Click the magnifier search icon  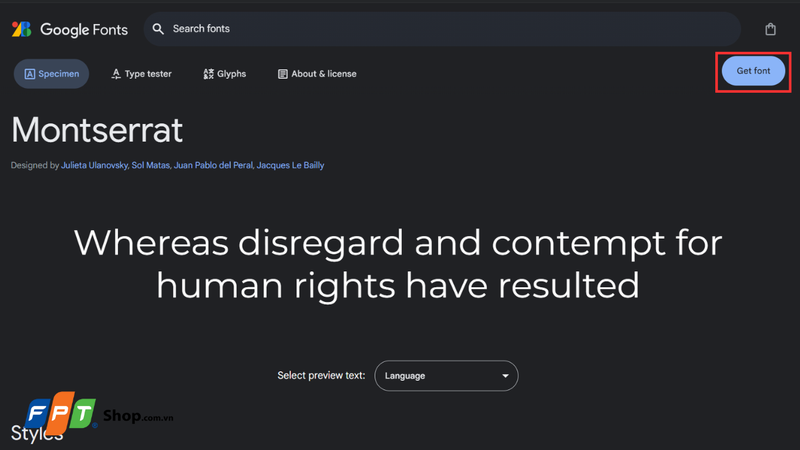pos(158,29)
